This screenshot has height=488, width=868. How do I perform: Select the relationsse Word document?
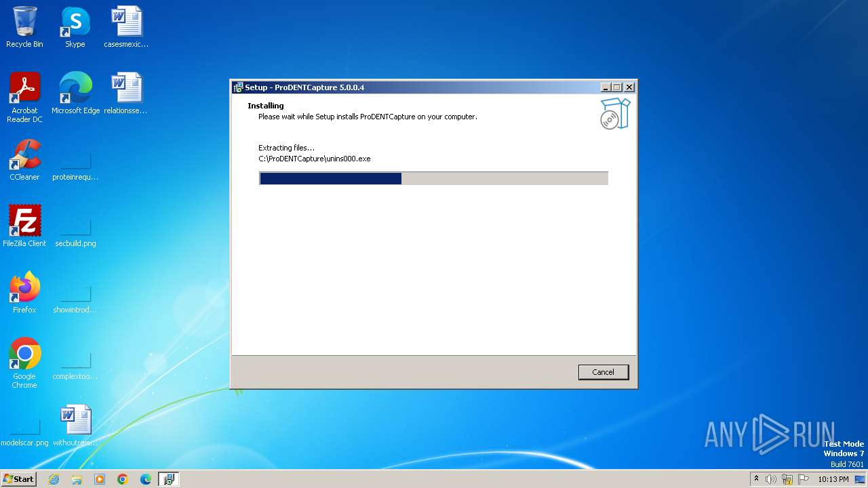point(126,94)
